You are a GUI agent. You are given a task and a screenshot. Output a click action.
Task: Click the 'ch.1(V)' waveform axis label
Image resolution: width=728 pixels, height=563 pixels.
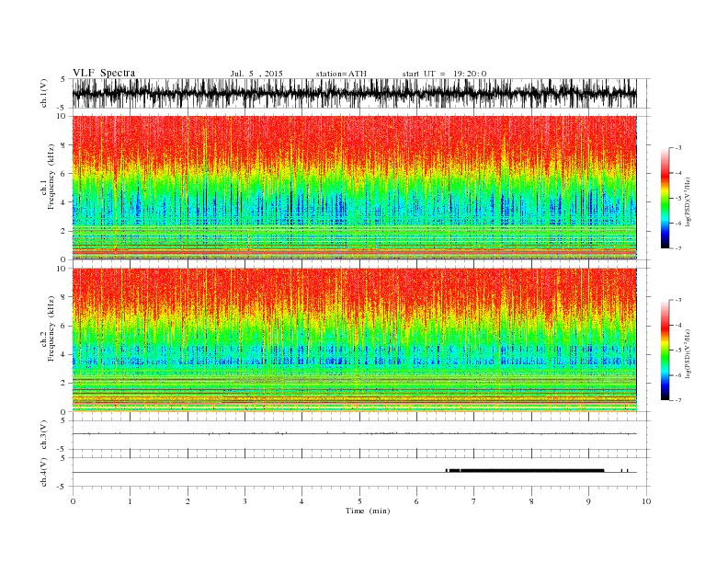click(44, 93)
